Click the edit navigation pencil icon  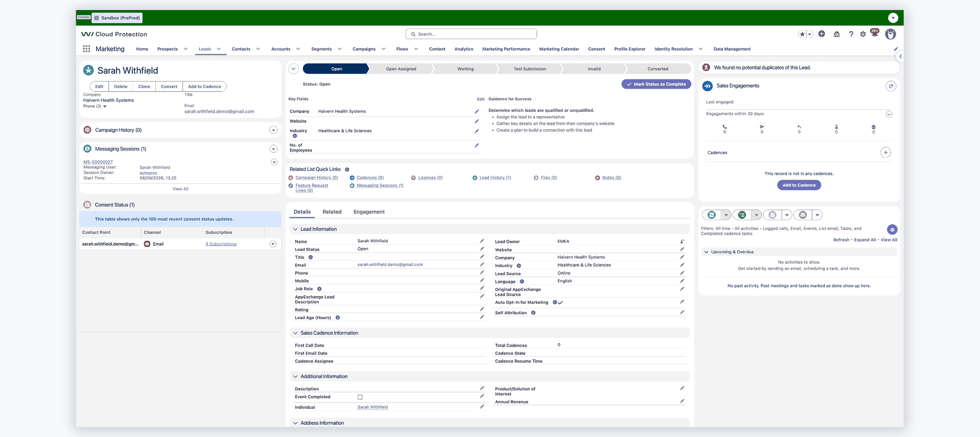coord(896,49)
